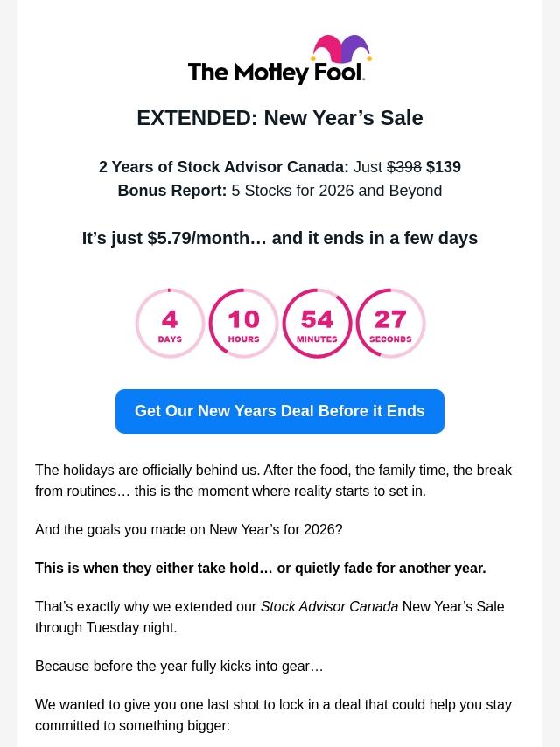Click the "It's just $5.79/month" line

click(x=280, y=238)
